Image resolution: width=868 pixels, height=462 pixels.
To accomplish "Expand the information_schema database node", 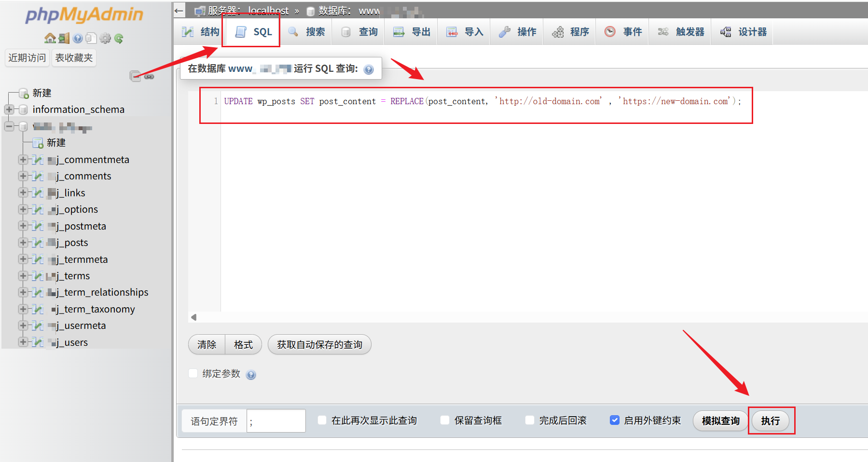I will point(9,109).
